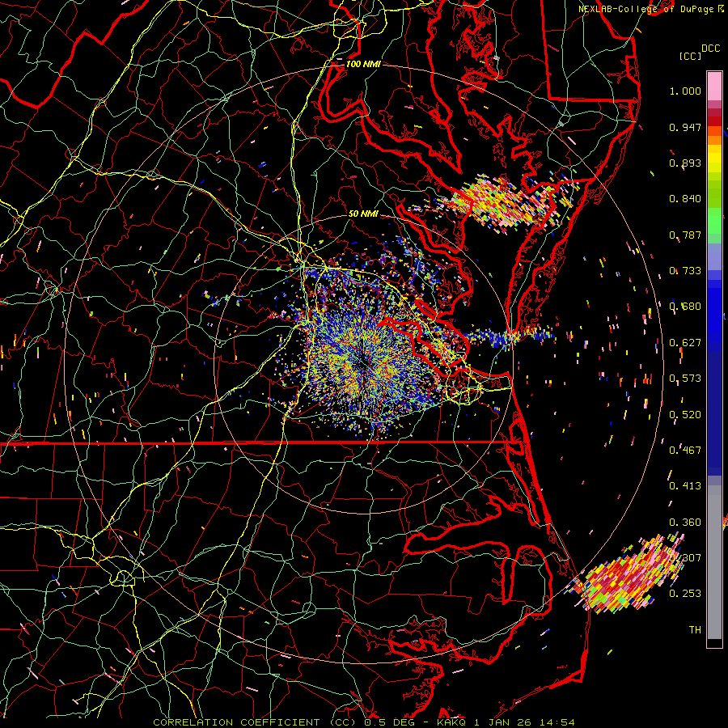Click the 0.573 legend value
The width and height of the screenshot is (728, 728).
point(685,379)
